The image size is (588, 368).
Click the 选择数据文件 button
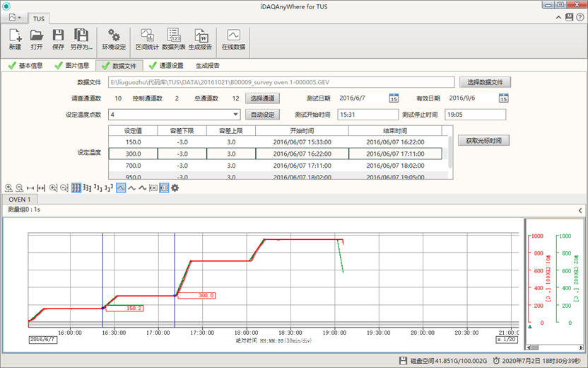tap(484, 82)
